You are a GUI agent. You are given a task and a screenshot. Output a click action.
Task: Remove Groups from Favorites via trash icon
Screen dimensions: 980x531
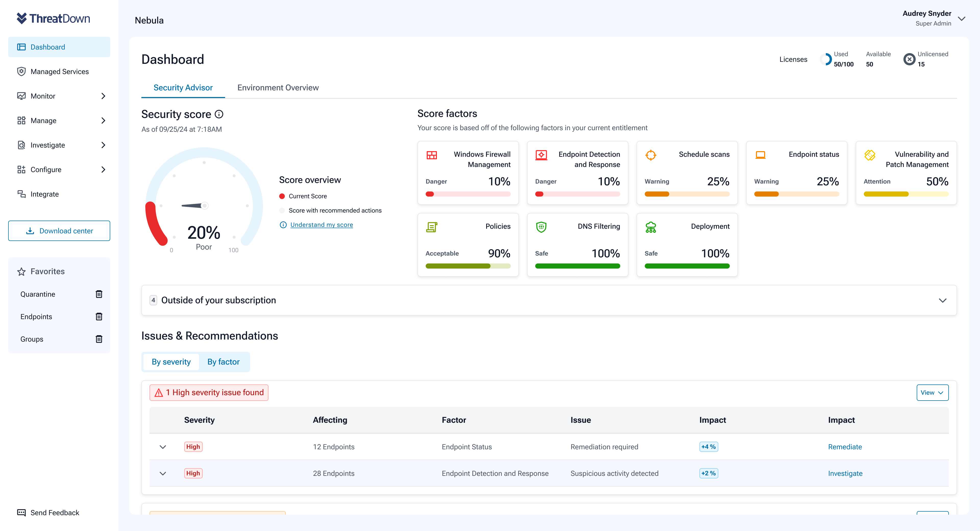point(99,339)
